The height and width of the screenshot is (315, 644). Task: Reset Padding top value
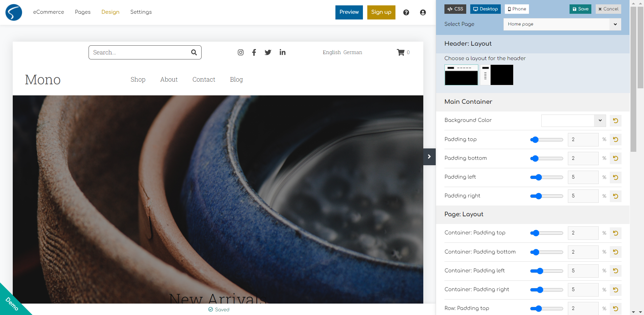pos(615,139)
